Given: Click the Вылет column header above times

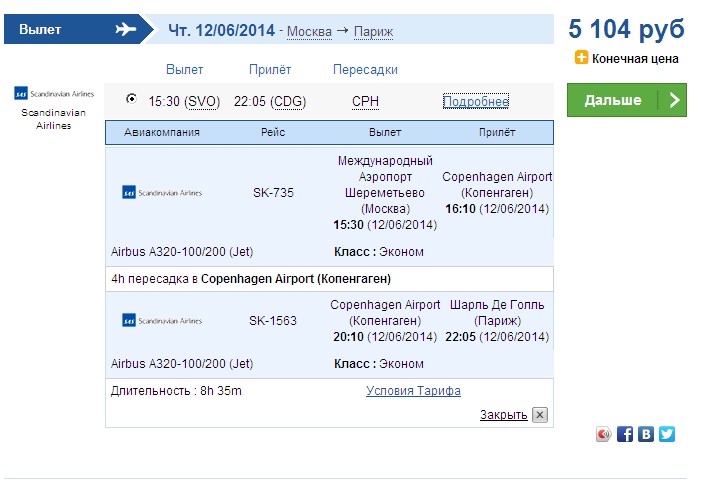Looking at the screenshot, I should click(184, 70).
